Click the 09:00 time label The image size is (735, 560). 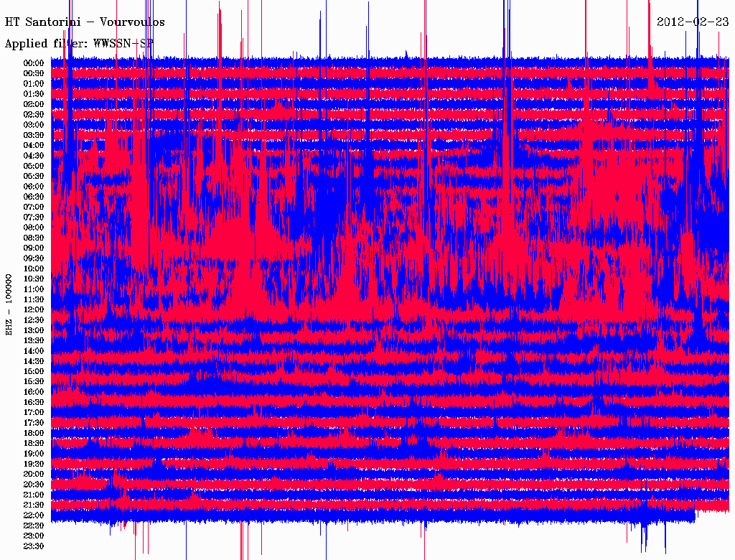click(34, 248)
